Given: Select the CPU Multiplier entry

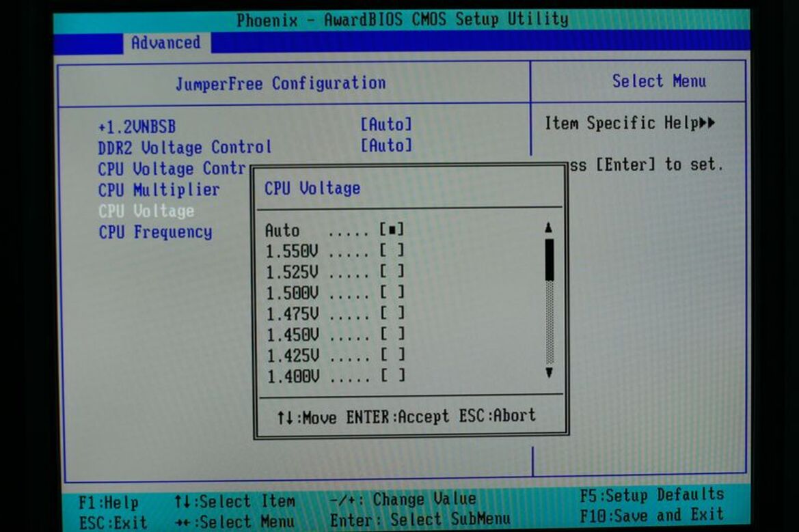Looking at the screenshot, I should coord(159,190).
